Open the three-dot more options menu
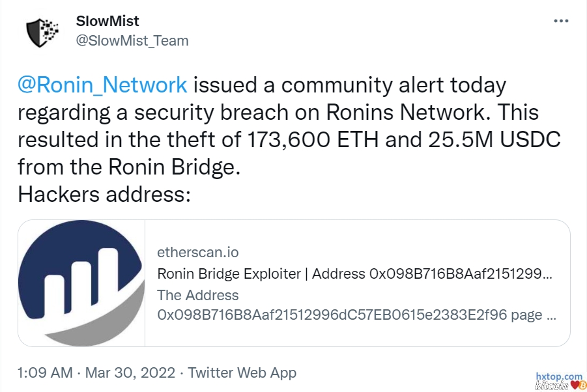 (560, 21)
